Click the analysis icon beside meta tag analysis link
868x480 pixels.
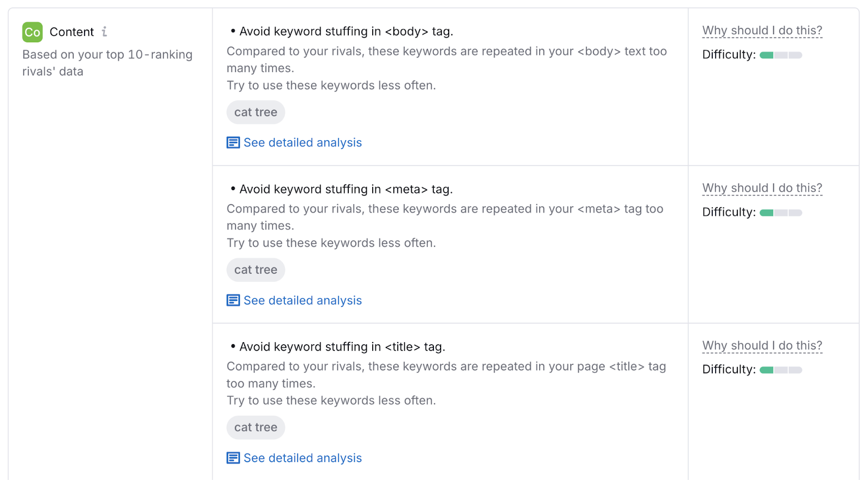pyautogui.click(x=233, y=300)
